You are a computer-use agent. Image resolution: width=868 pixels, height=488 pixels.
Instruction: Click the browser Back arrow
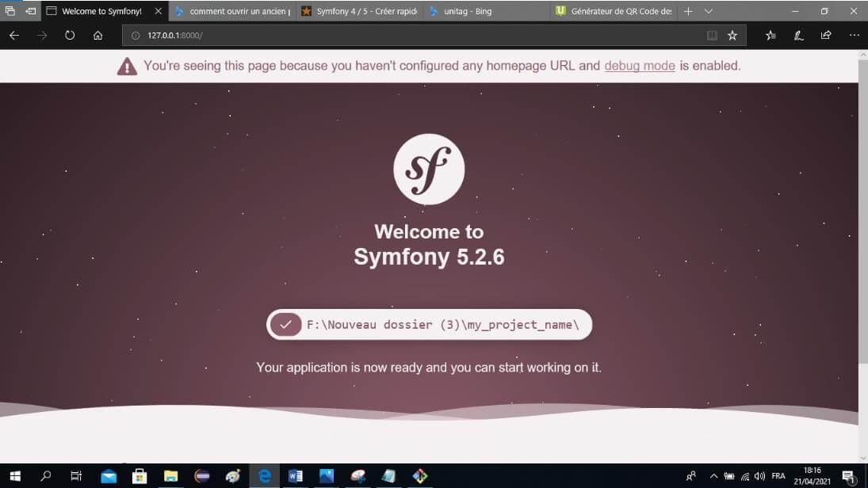coord(14,35)
